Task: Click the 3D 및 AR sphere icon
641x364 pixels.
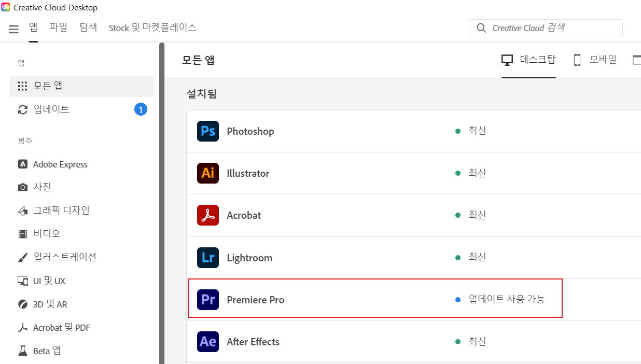Action: (22, 304)
